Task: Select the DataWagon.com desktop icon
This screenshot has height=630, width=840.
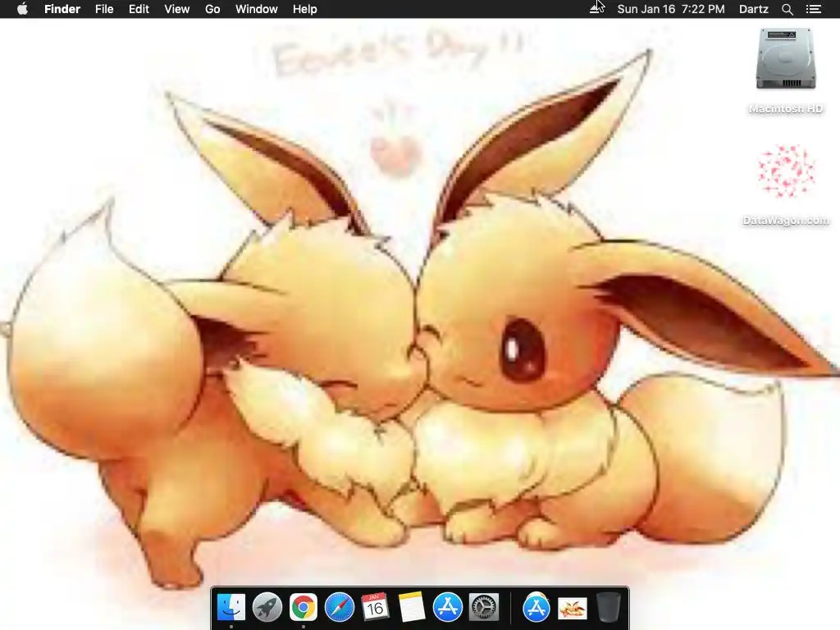Action: tap(786, 171)
